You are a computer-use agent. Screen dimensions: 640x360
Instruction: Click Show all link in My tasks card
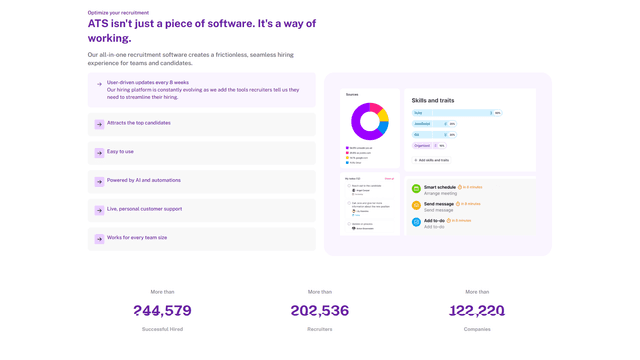(389, 179)
